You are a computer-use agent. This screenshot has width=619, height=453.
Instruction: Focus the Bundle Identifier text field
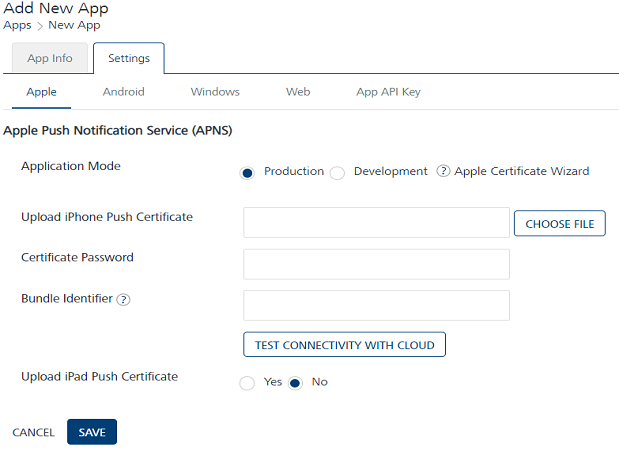pyautogui.click(x=376, y=305)
